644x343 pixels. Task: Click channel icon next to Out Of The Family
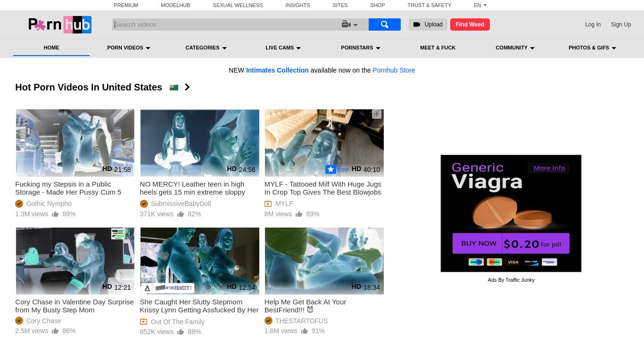144,322
